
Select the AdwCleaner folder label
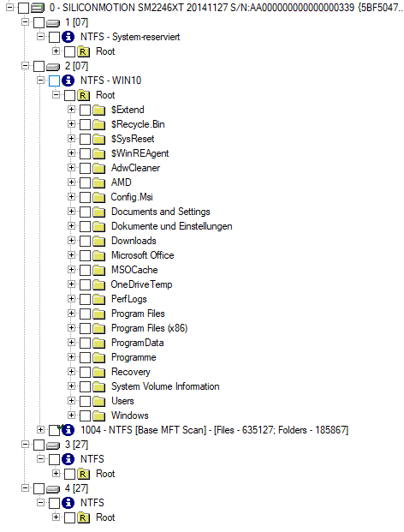click(x=135, y=168)
